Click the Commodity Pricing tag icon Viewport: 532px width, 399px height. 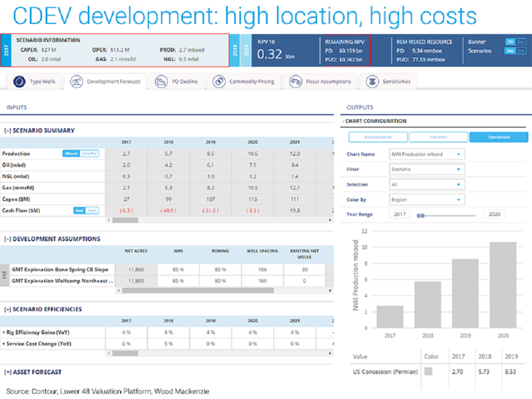219,81
